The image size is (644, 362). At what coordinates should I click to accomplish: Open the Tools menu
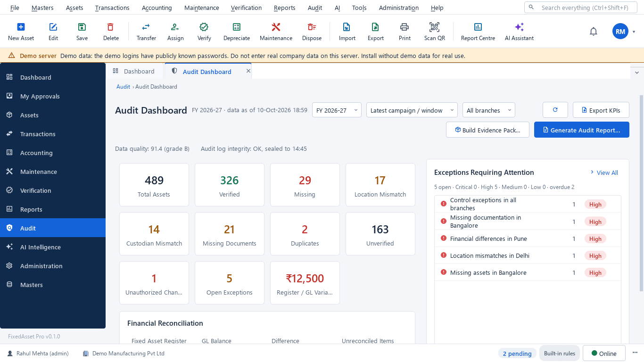[359, 8]
